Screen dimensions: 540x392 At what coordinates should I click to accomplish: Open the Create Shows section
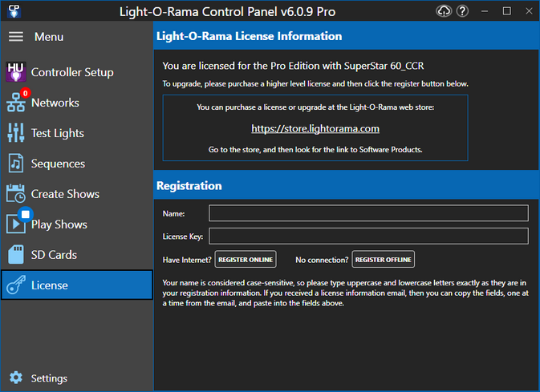77,193
